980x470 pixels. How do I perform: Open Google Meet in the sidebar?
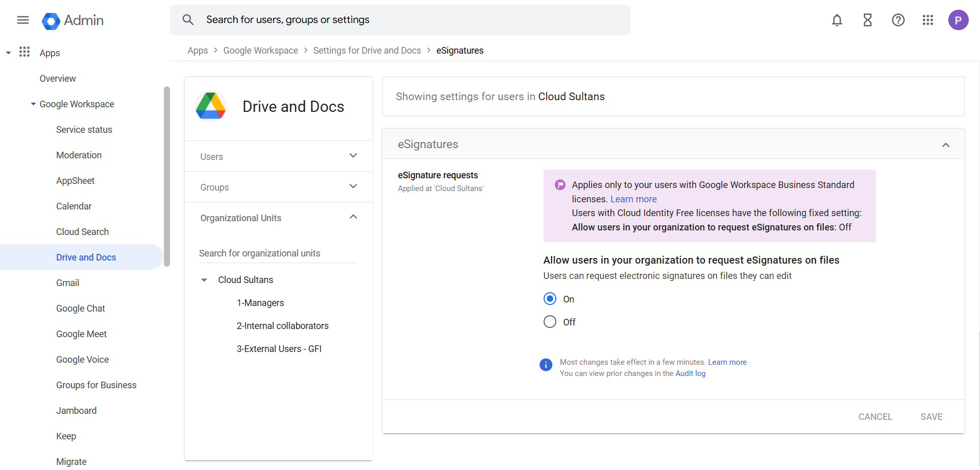81,334
